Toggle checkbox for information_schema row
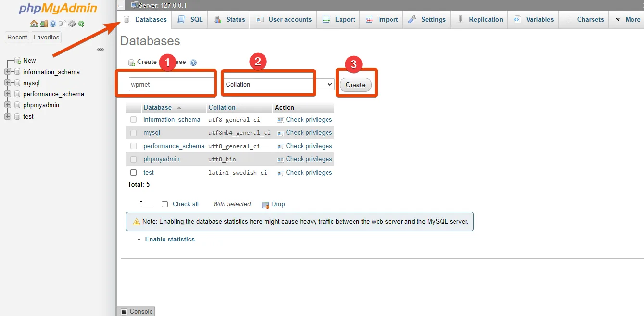The width and height of the screenshot is (644, 316). pos(134,120)
